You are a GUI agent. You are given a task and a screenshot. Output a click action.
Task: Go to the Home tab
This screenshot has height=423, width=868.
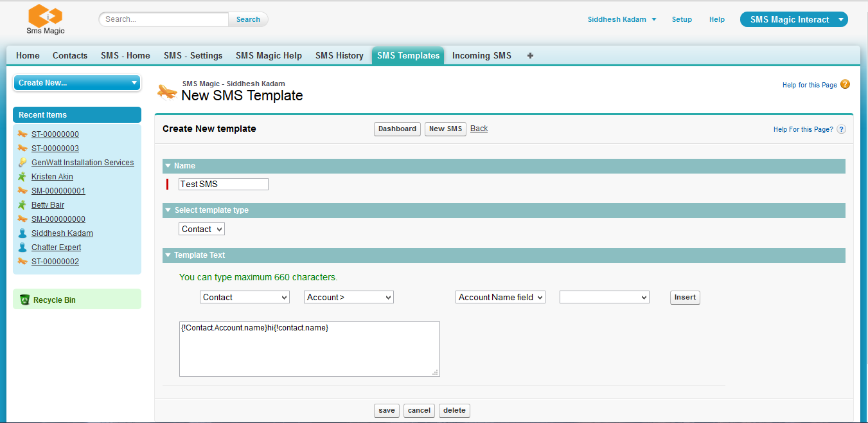28,56
